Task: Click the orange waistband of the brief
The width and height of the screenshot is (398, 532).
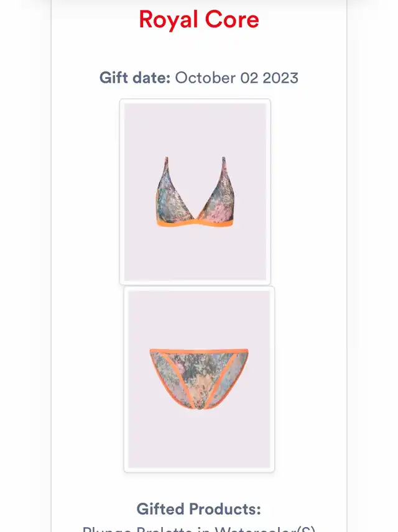Action: coord(199,351)
